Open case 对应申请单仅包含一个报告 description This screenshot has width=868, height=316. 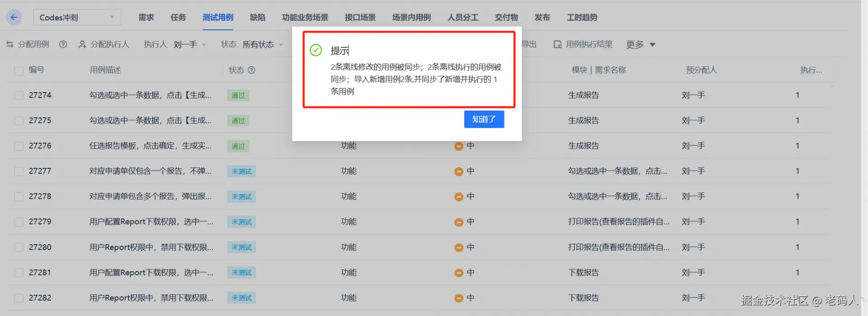click(151, 171)
